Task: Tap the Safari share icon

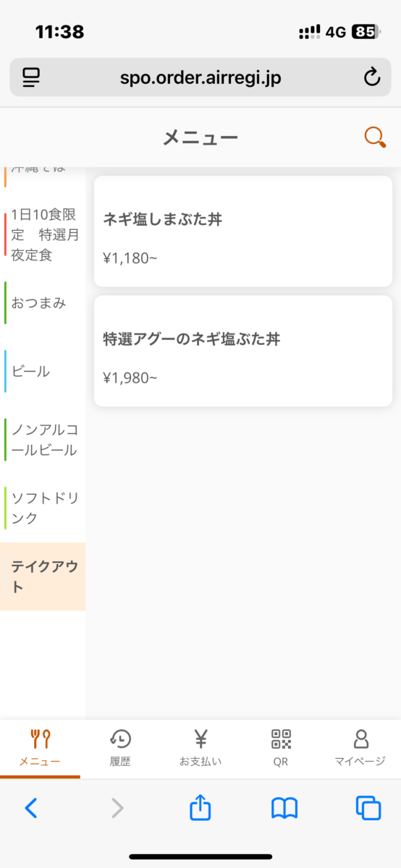Action: [x=200, y=807]
